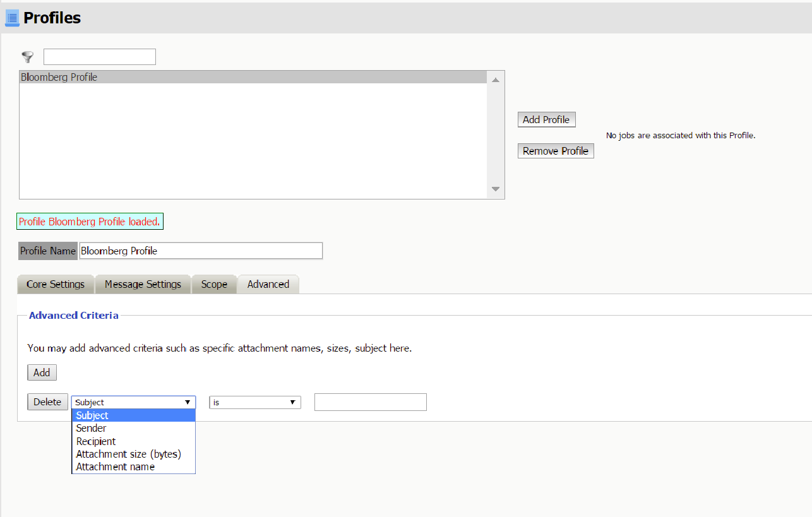Click the Profiles page icon
The height and width of the screenshot is (517, 812).
pos(12,18)
